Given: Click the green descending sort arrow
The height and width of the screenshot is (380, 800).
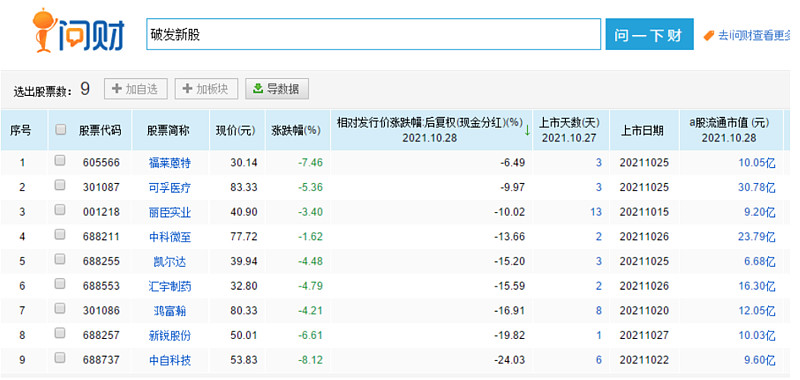Looking at the screenshot, I should click(527, 131).
